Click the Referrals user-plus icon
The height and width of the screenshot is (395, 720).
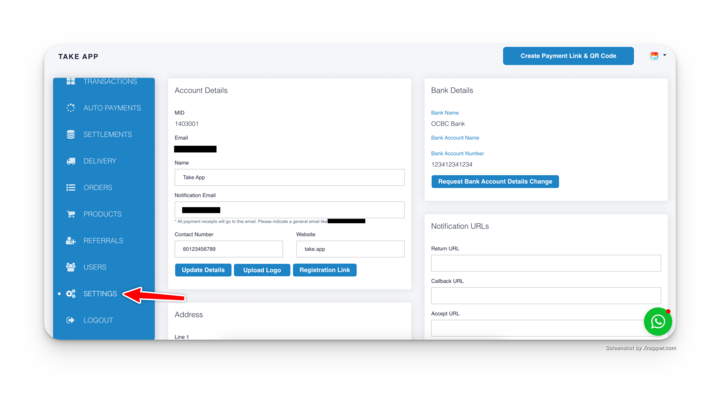tap(70, 241)
